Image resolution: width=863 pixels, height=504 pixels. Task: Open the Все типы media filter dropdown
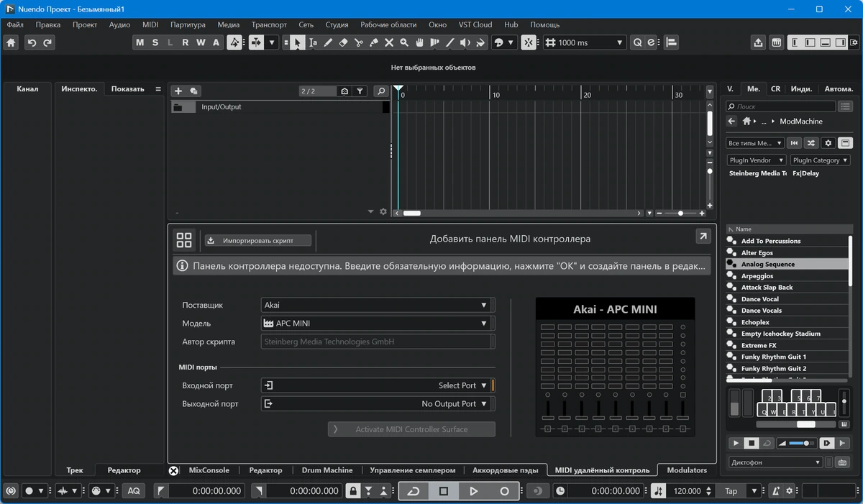click(x=754, y=143)
